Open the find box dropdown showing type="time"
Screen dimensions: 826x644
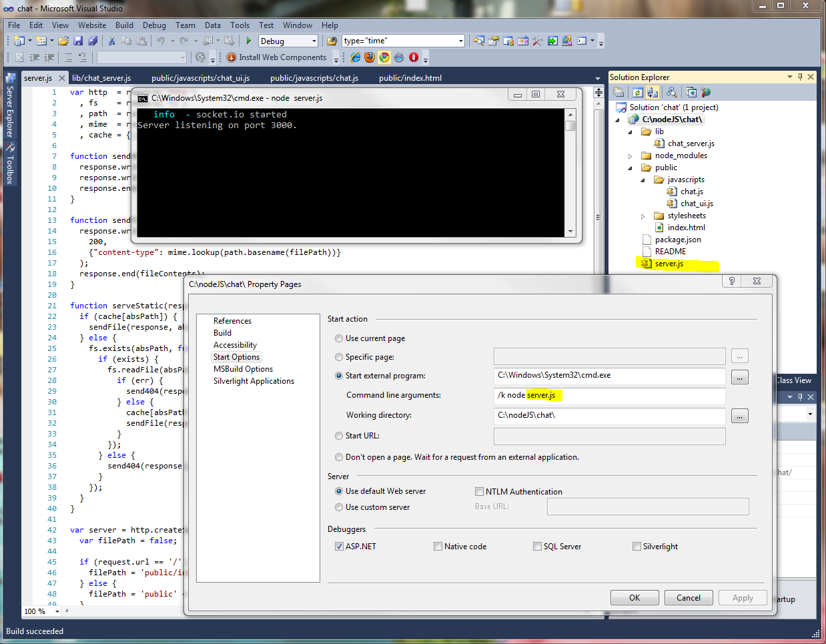click(x=461, y=41)
